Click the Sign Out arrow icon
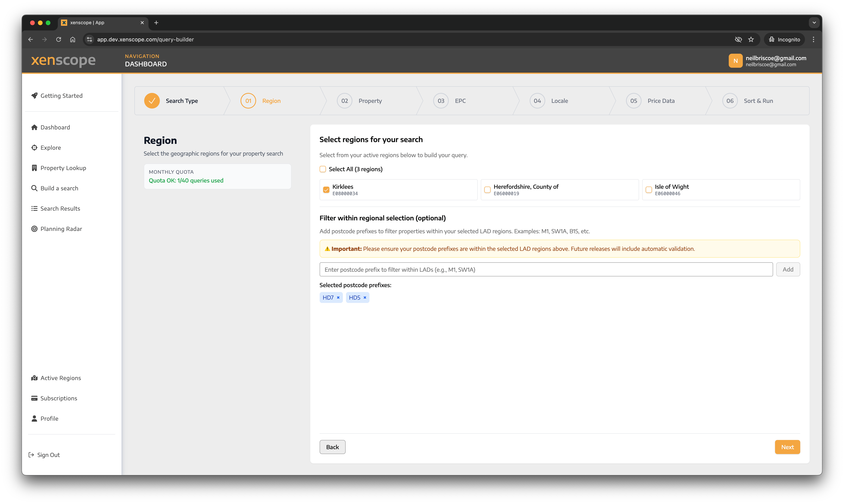 [x=31, y=455]
